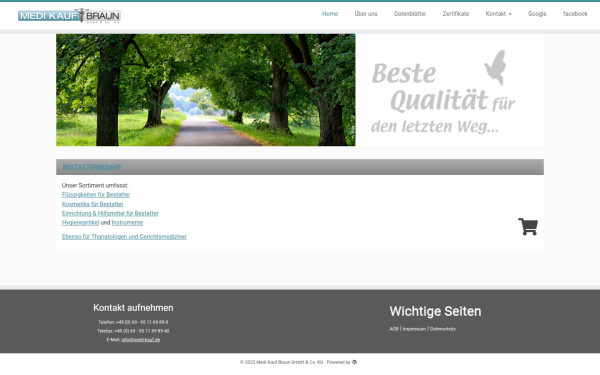Viewport: 600px width, 375px height.
Task: Open the facebook menu link
Action: (575, 14)
